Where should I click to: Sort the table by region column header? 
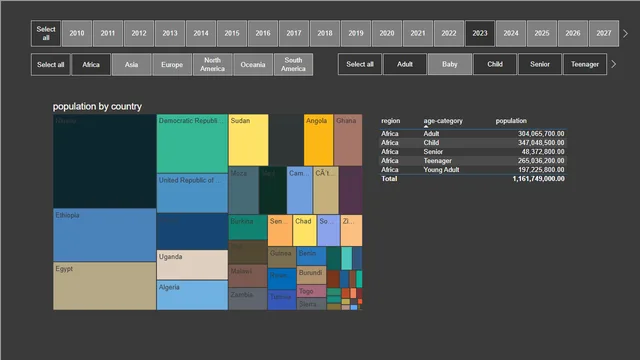pos(391,121)
